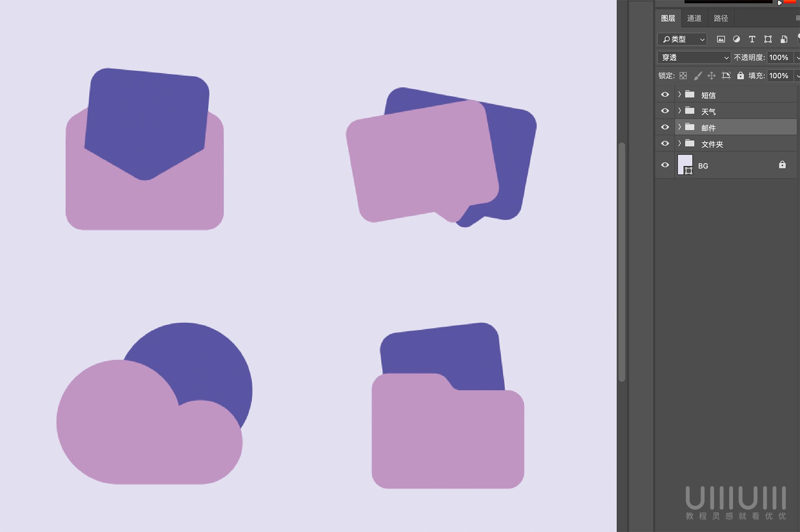The image size is (800, 532).
Task: Select the smart objects filter icon
Action: (x=784, y=40)
